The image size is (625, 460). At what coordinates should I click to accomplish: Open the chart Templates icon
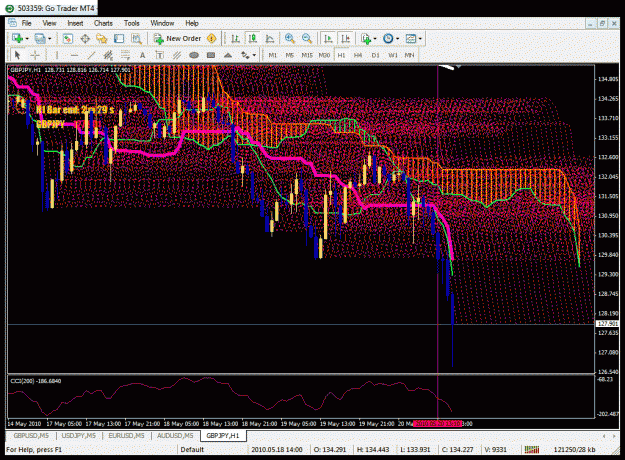[x=411, y=39]
